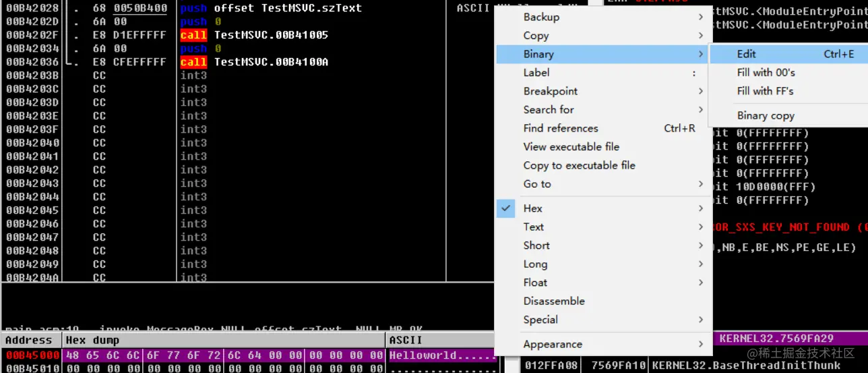
Task: Click the Hex dump column header
Action: [x=224, y=340]
